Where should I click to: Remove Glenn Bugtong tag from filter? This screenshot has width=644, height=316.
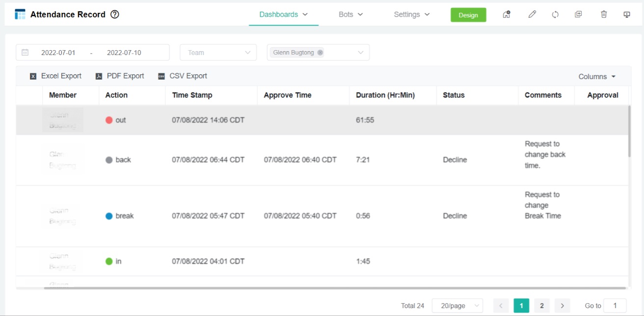[x=320, y=53]
